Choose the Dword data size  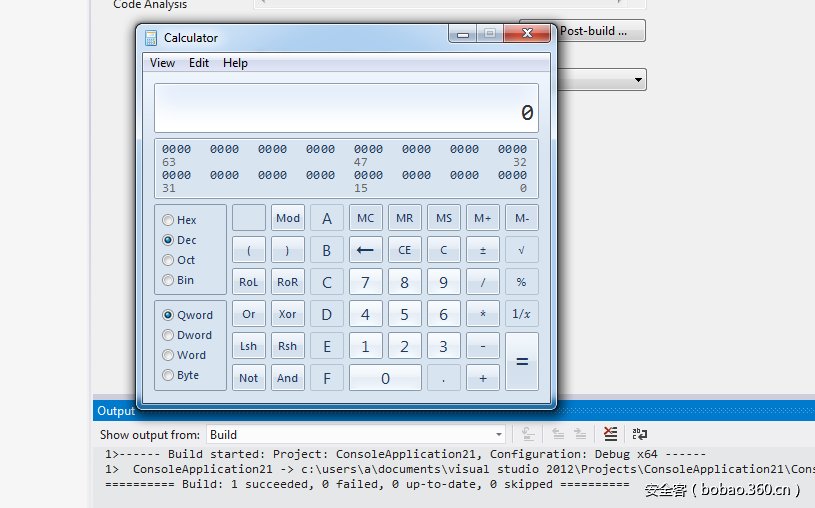(168, 336)
